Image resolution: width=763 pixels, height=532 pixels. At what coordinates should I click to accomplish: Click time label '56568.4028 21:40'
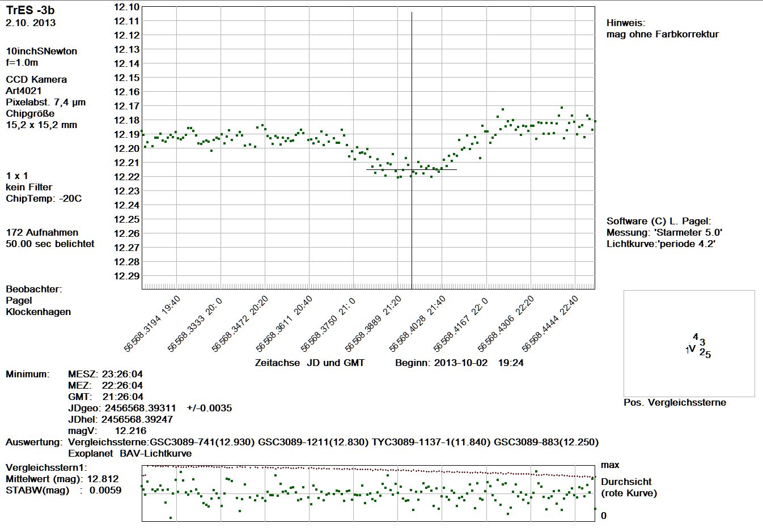coord(417,324)
